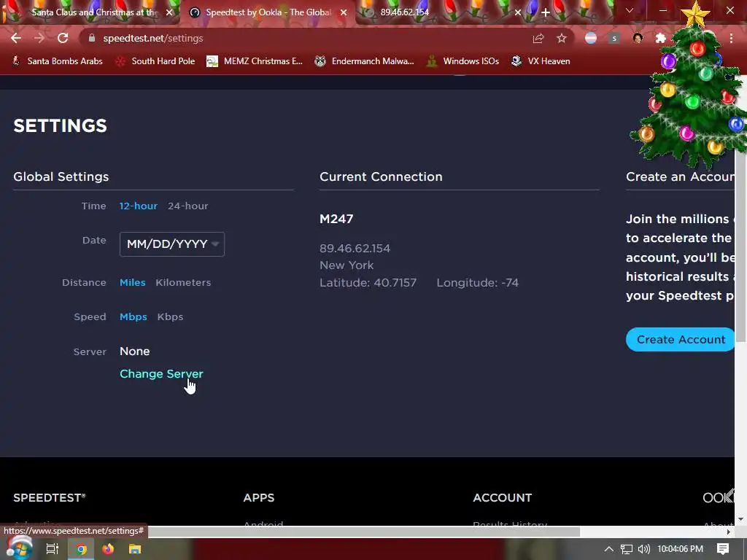Open Windows ISOs bookmark
Screen dimensions: 747x560
(462, 61)
